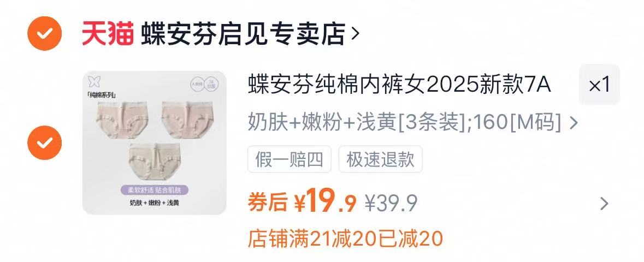The height and width of the screenshot is (262, 644).
Task: Open the 蝶安芬纯棉内裤女2025新款7A product title
Action: (x=399, y=85)
